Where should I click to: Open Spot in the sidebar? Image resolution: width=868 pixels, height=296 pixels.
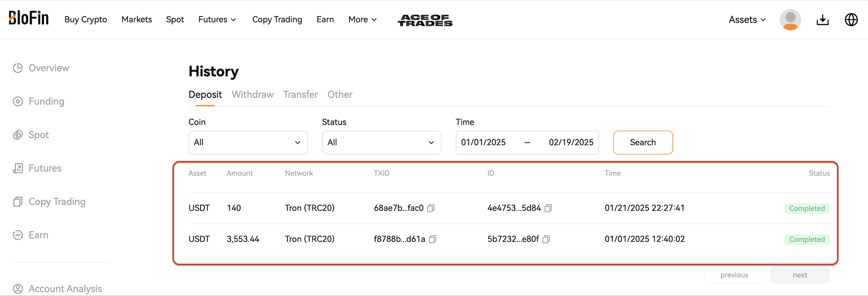[39, 135]
